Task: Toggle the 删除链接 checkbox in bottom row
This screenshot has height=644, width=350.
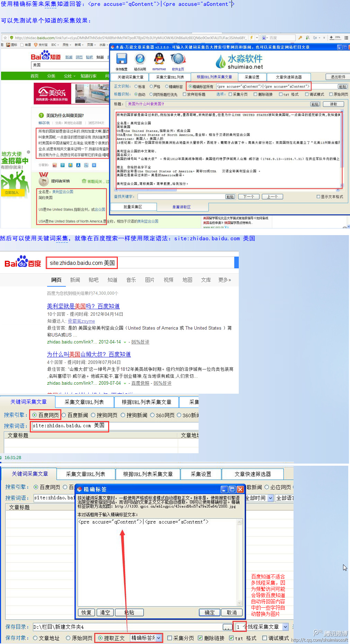Action: 200,638
